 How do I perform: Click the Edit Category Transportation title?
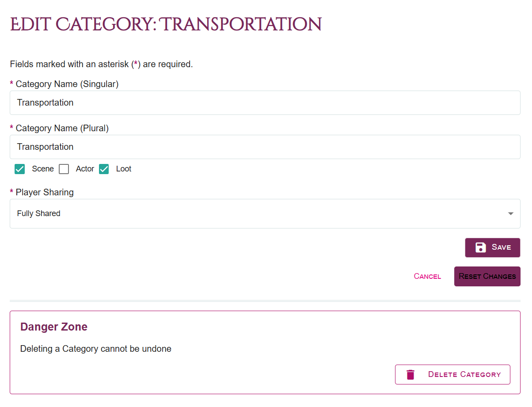[165, 24]
